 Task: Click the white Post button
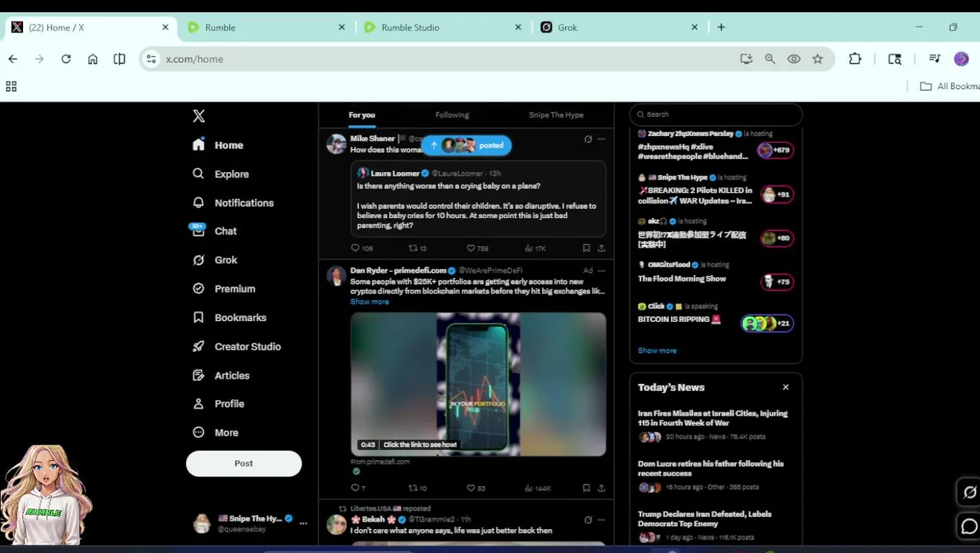(244, 463)
